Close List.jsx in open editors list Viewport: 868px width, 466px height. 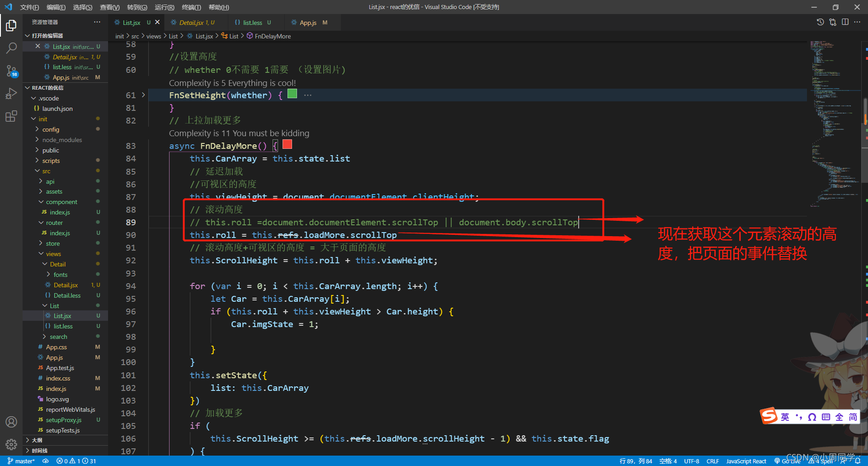[x=38, y=46]
